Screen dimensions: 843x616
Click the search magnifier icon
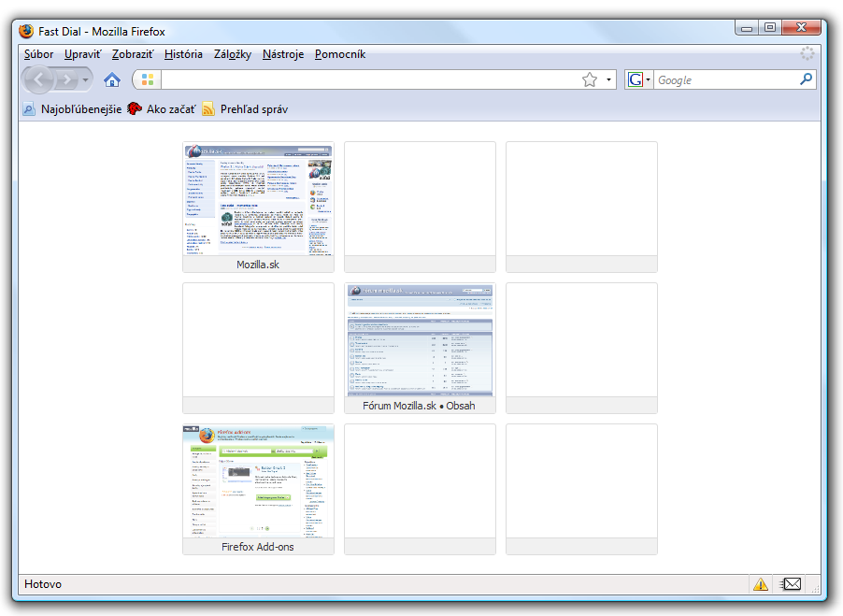coord(806,79)
